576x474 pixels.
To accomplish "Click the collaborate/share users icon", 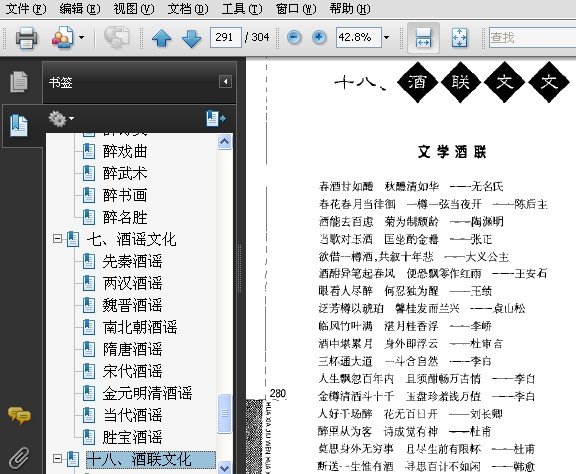I will (62, 37).
